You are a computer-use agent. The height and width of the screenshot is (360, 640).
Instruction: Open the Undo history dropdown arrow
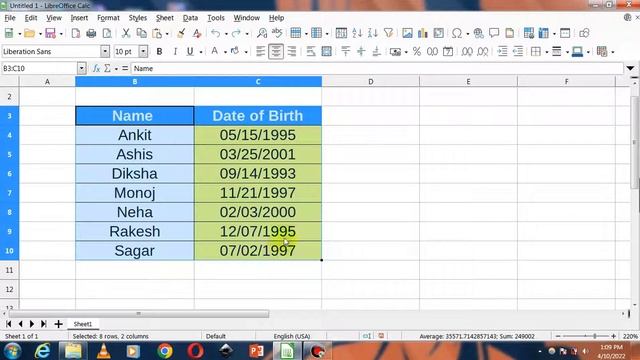[x=226, y=34]
